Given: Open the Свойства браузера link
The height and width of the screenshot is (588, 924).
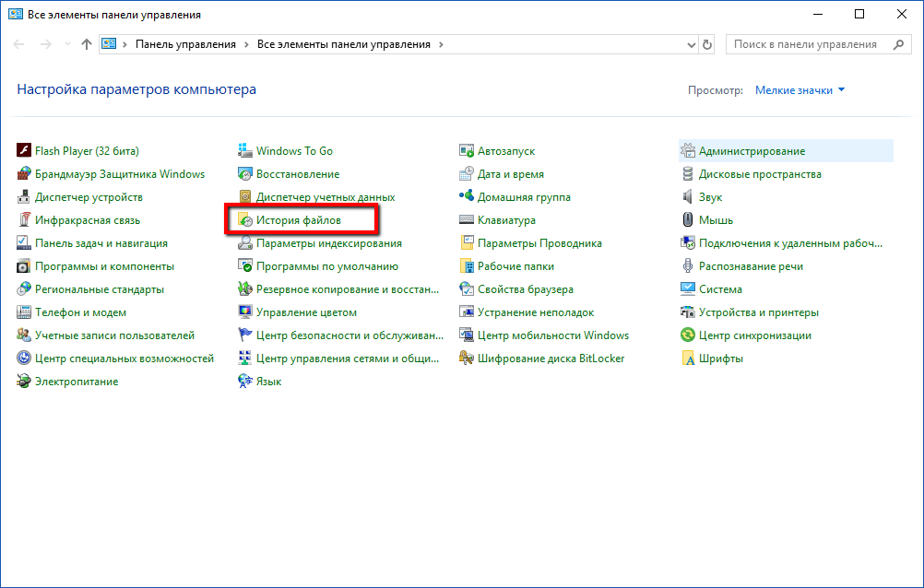Looking at the screenshot, I should pyautogui.click(x=526, y=289).
